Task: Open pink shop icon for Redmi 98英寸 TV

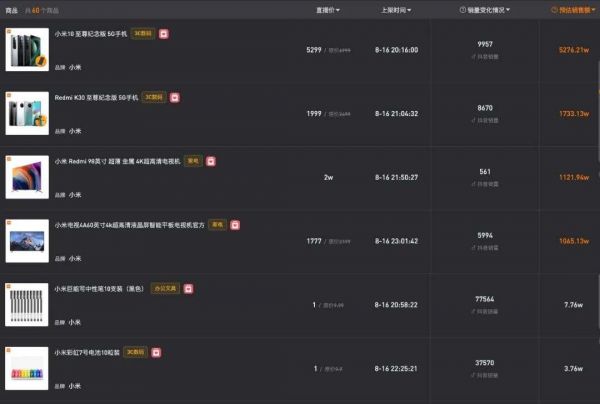Action: point(211,161)
